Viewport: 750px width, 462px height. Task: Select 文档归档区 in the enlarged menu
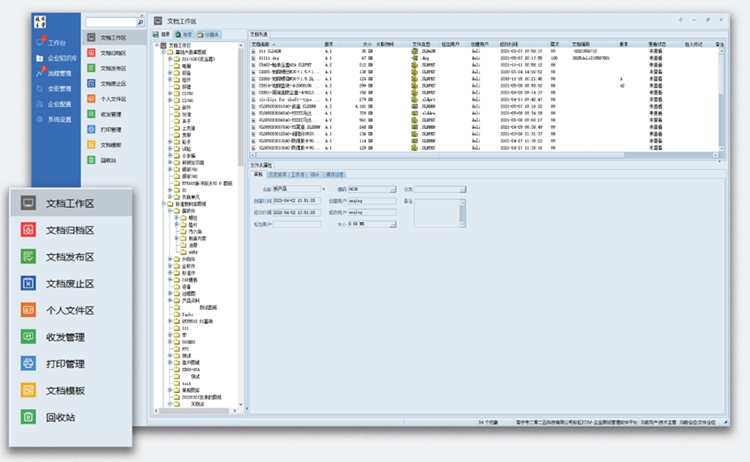click(x=70, y=230)
